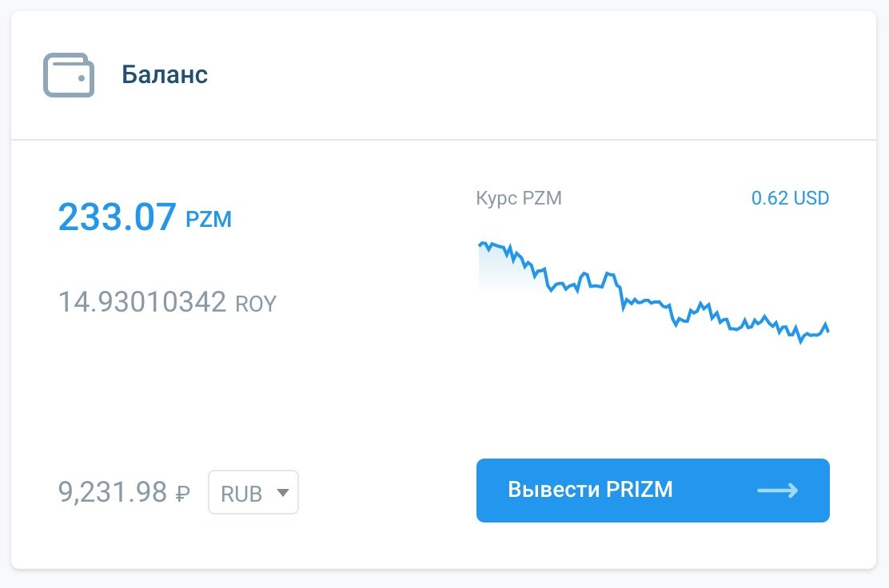Open the RUB currency dropdown
This screenshot has height=588, width=889.
click(x=253, y=492)
